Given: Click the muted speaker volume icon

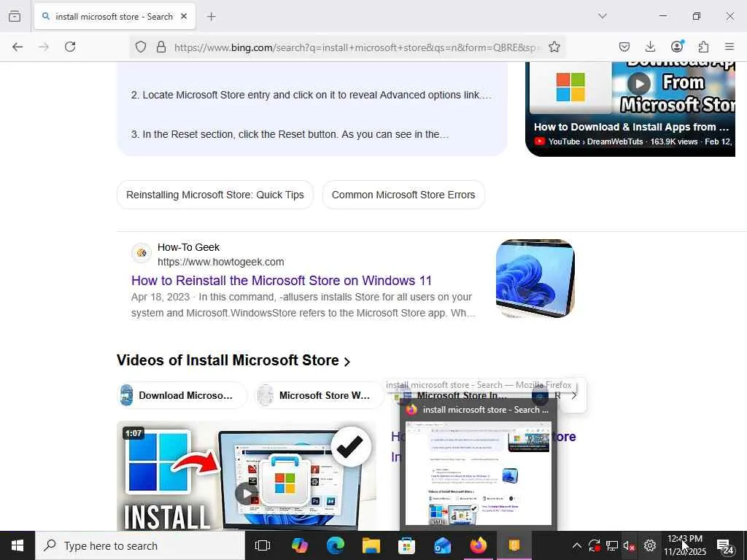Looking at the screenshot, I should (630, 545).
